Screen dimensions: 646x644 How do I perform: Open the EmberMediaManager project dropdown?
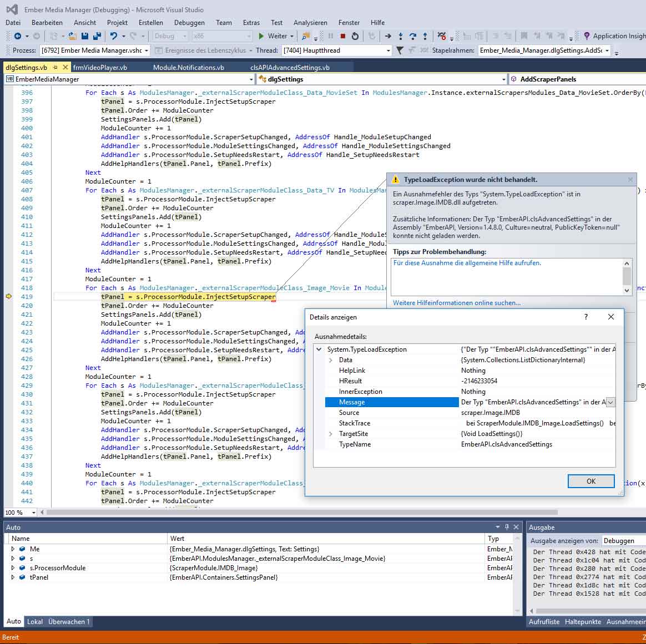(251, 79)
